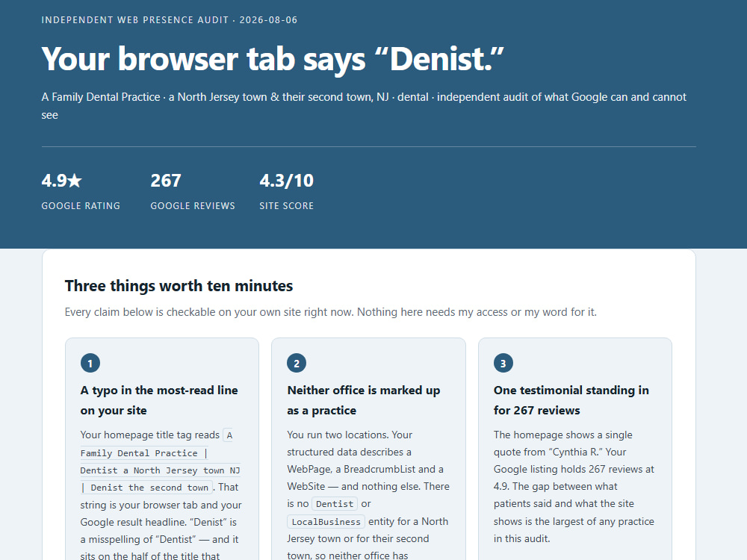Click the number 1 badge
This screenshot has height=560, width=747.
point(90,363)
